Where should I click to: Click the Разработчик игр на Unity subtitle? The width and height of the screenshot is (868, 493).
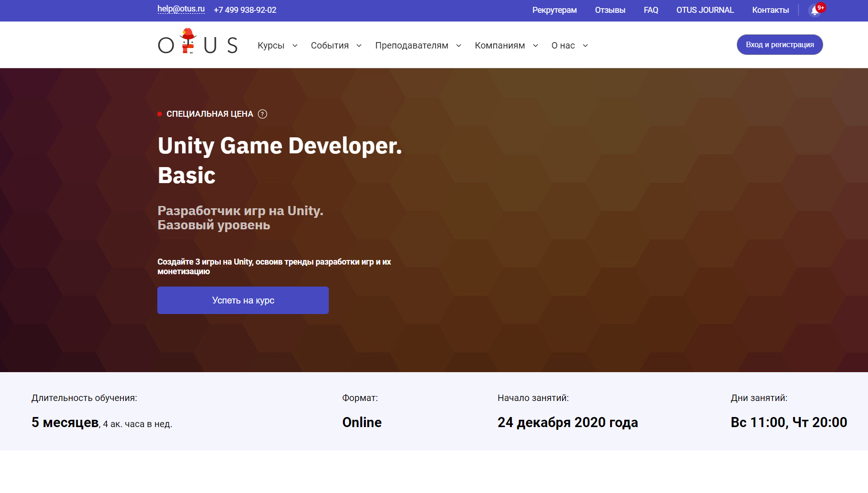(240, 218)
